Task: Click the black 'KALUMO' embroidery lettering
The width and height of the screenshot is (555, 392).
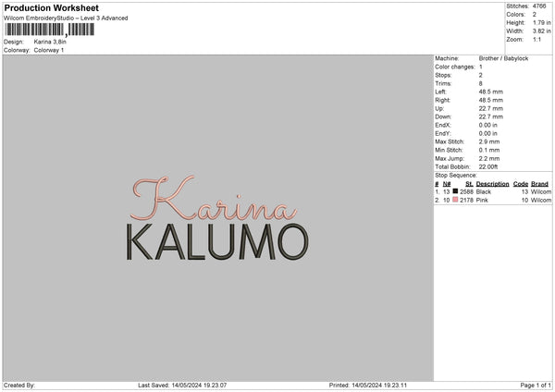Action: coord(217,242)
